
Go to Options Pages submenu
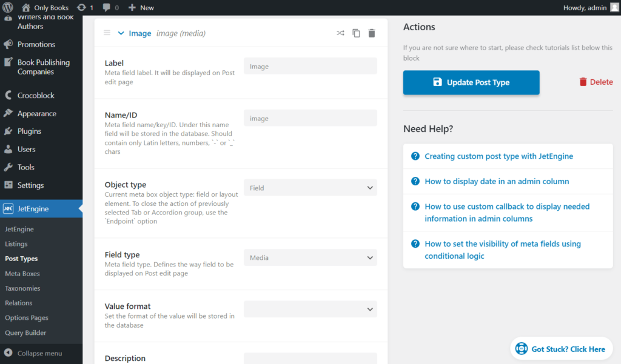tap(27, 318)
